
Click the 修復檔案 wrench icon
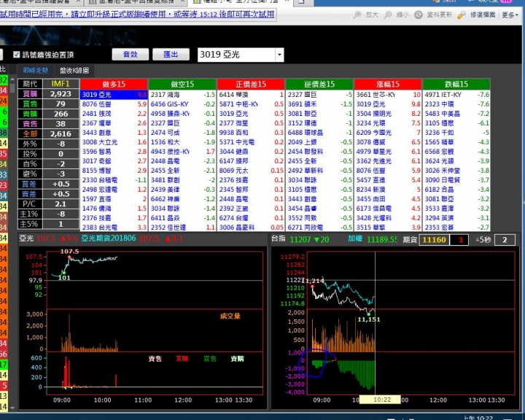462,15
